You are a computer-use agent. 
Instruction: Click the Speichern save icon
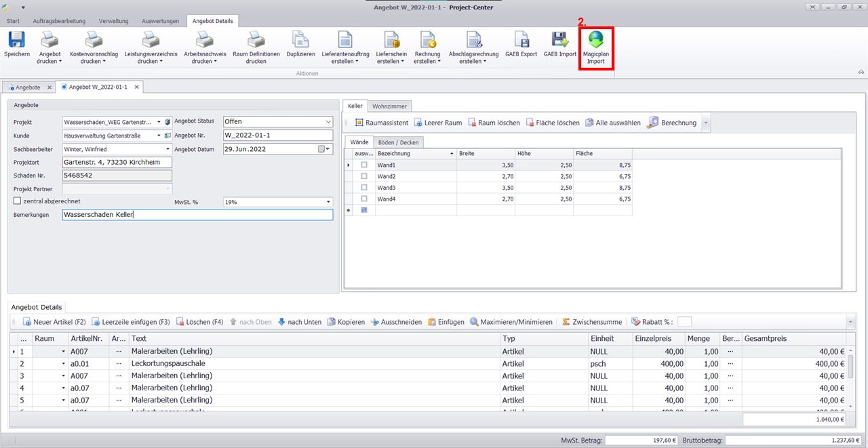(x=16, y=40)
